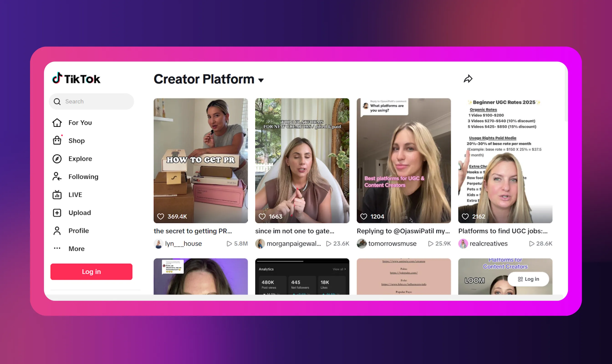
Task: Click the Log in button over the Loom video
Action: (x=528, y=279)
